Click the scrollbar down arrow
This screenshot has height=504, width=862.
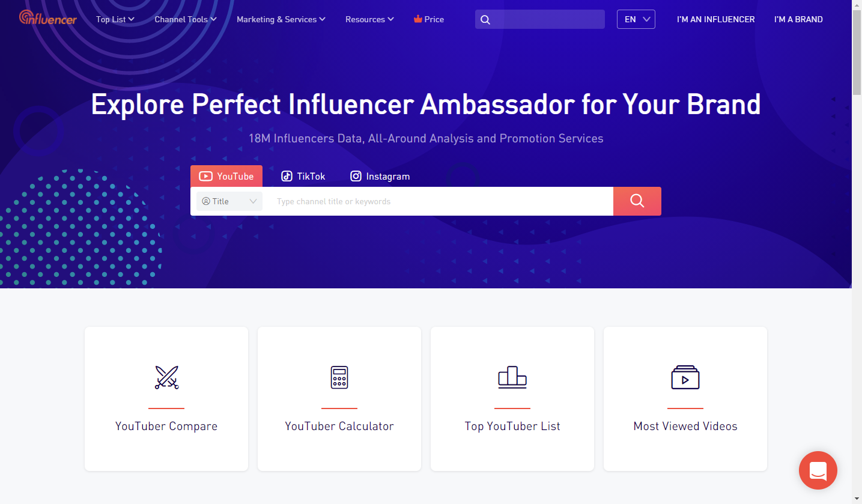point(857,499)
